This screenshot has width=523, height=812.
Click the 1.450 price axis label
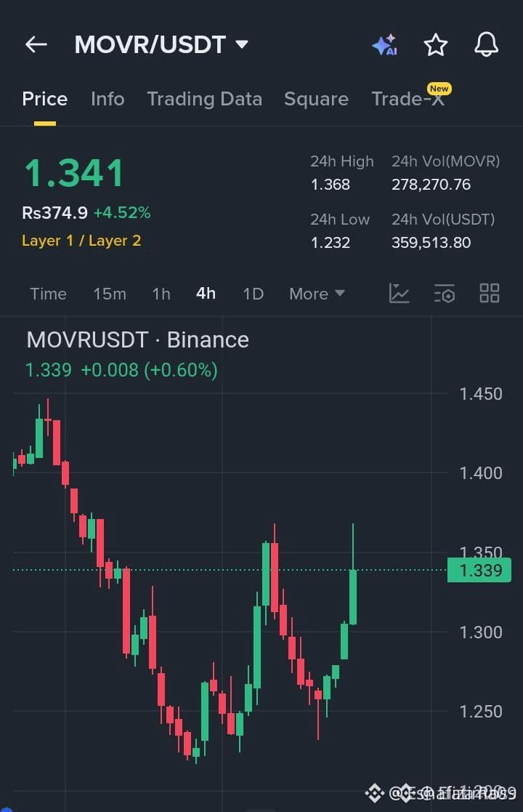(481, 394)
